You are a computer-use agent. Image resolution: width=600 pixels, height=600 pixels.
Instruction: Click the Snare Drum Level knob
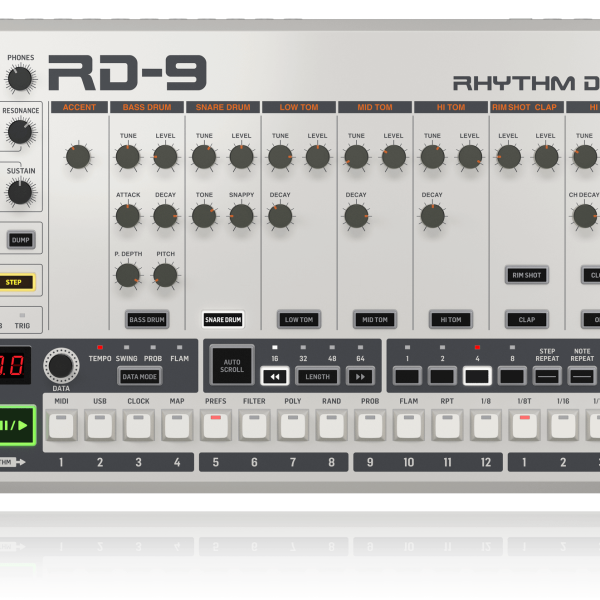(x=241, y=157)
